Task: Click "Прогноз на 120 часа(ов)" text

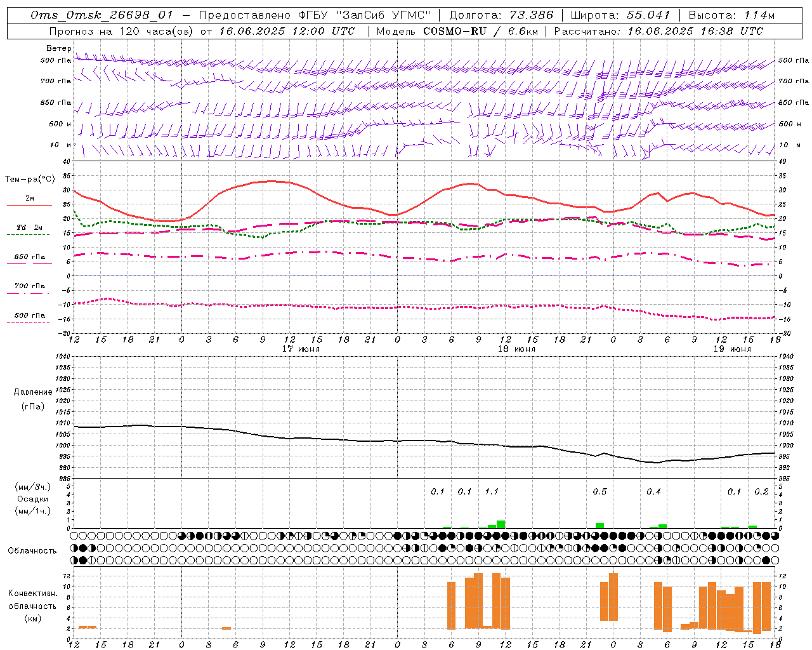Action: pos(122,31)
